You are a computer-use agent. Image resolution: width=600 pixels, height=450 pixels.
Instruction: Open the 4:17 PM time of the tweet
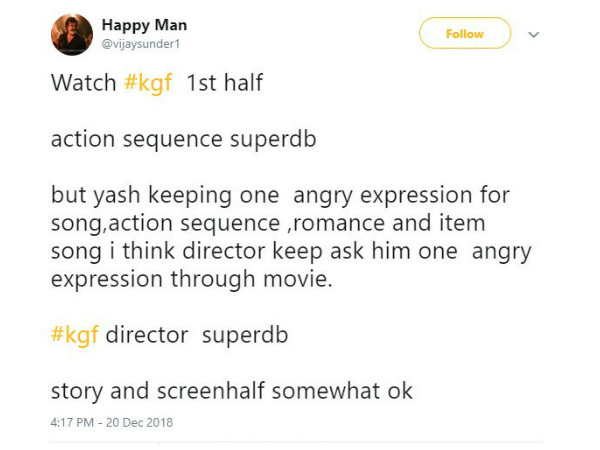coord(72,422)
